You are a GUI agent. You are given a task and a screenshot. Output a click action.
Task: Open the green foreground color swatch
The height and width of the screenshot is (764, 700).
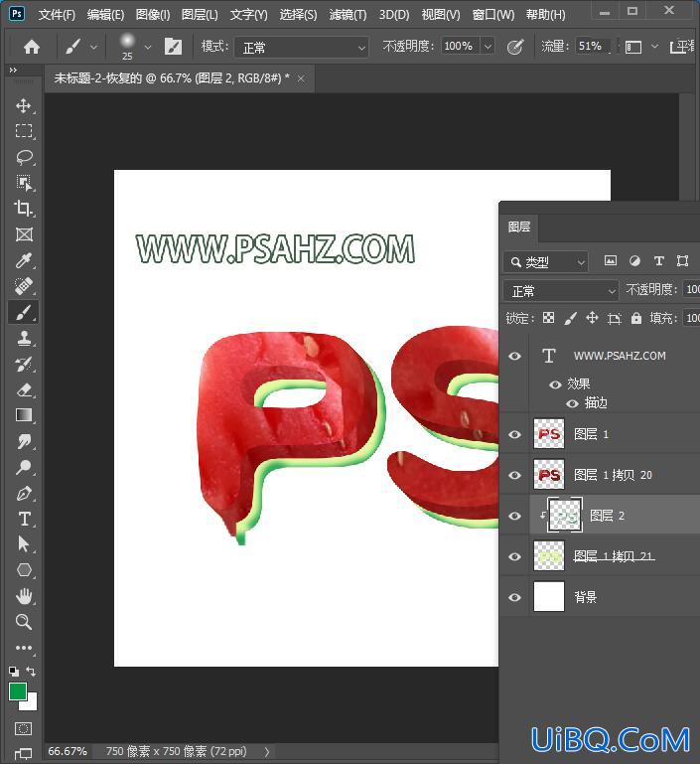click(x=18, y=691)
